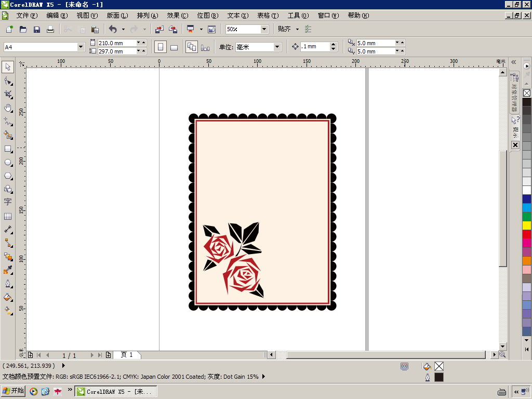The height and width of the screenshot is (399, 532).
Task: Open the Application launcher
Action: (191, 29)
